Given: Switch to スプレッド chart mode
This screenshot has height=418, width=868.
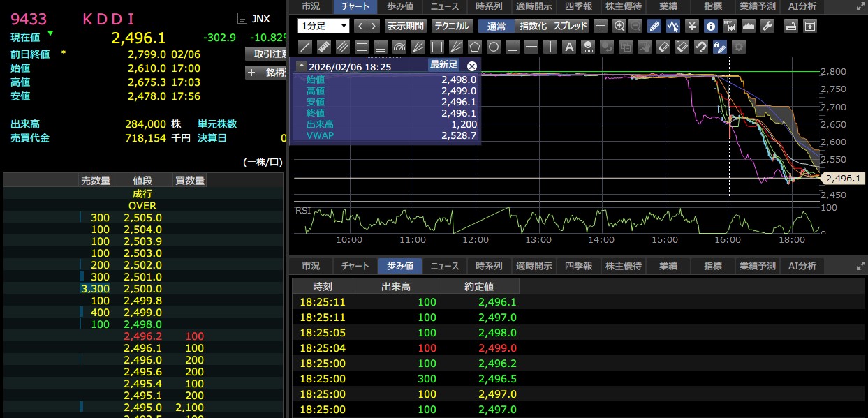Looking at the screenshot, I should 571,27.
